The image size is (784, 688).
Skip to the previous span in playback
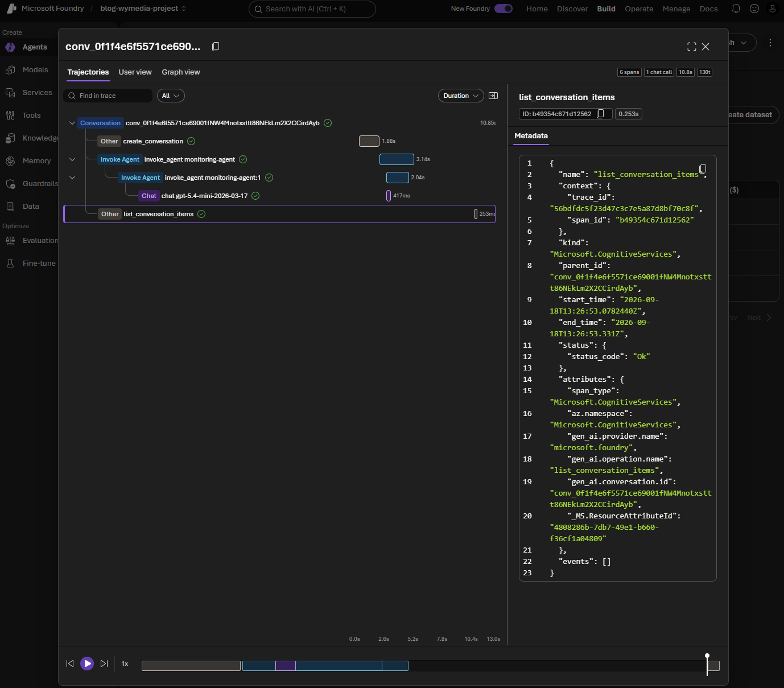(x=70, y=664)
